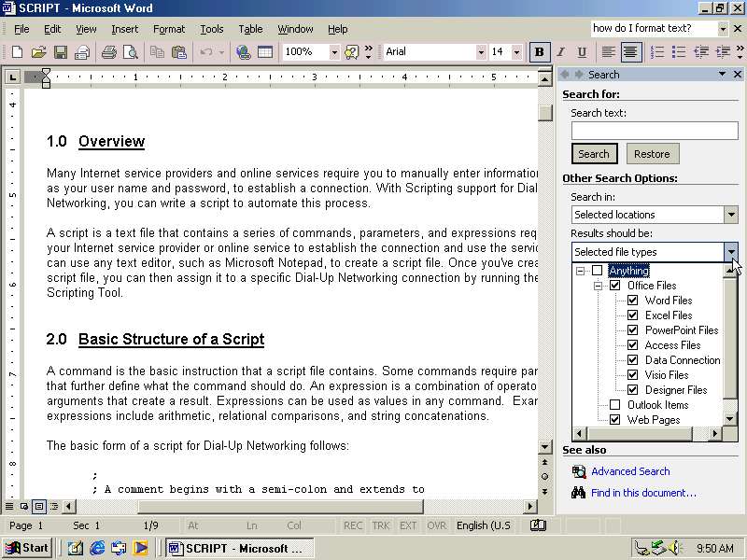The height and width of the screenshot is (560, 747).
Task: Center align the text
Action: pyautogui.click(x=631, y=52)
